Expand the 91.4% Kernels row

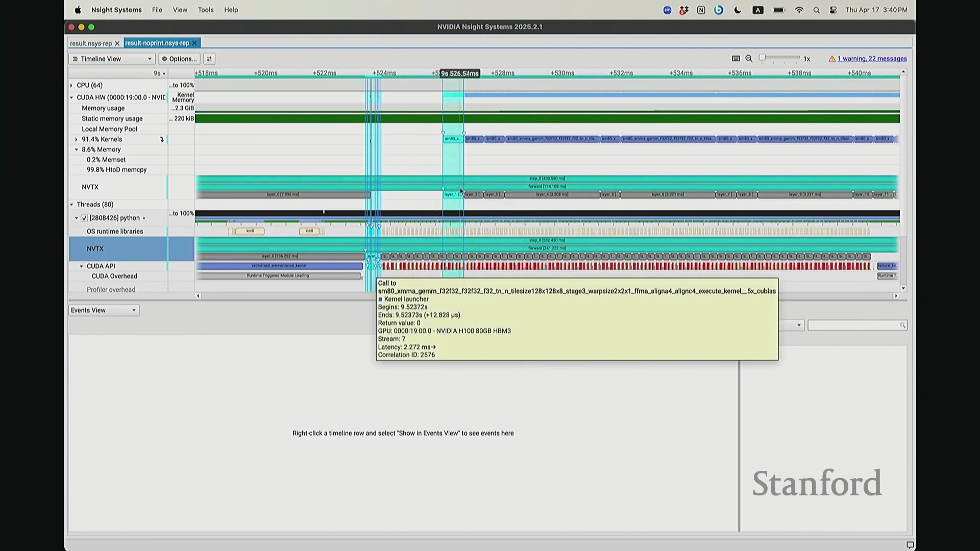point(77,139)
